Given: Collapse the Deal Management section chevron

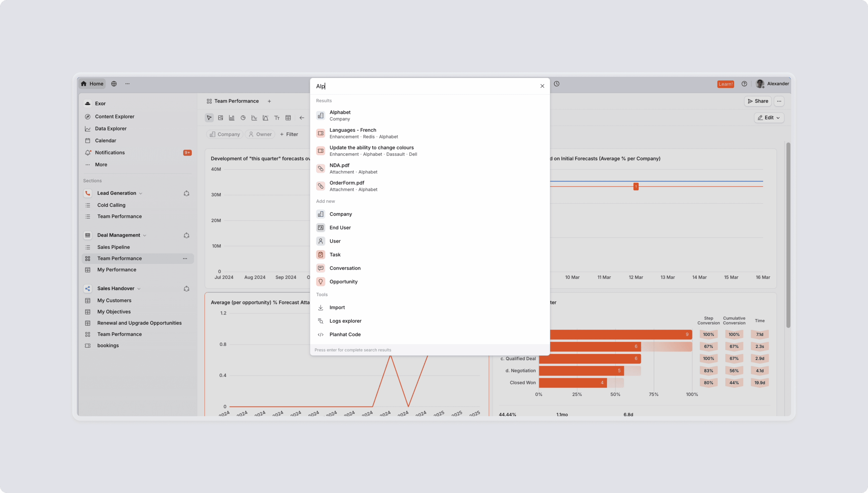Looking at the screenshot, I should coord(145,235).
